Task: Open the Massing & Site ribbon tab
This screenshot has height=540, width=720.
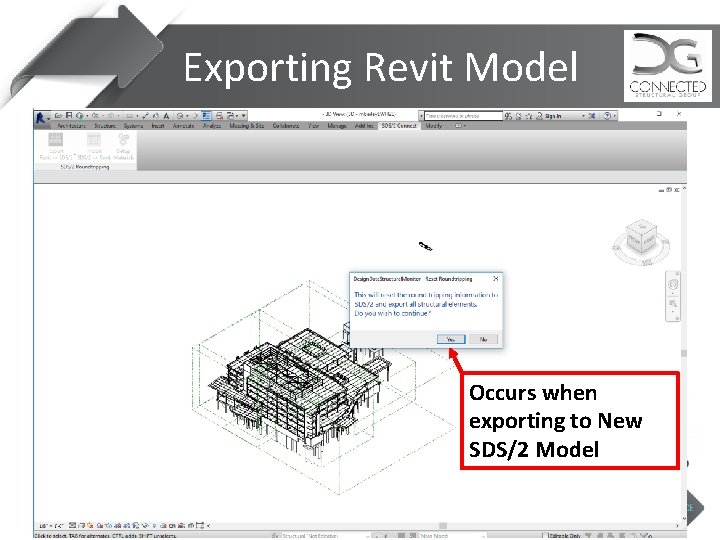Action: pyautogui.click(x=247, y=126)
